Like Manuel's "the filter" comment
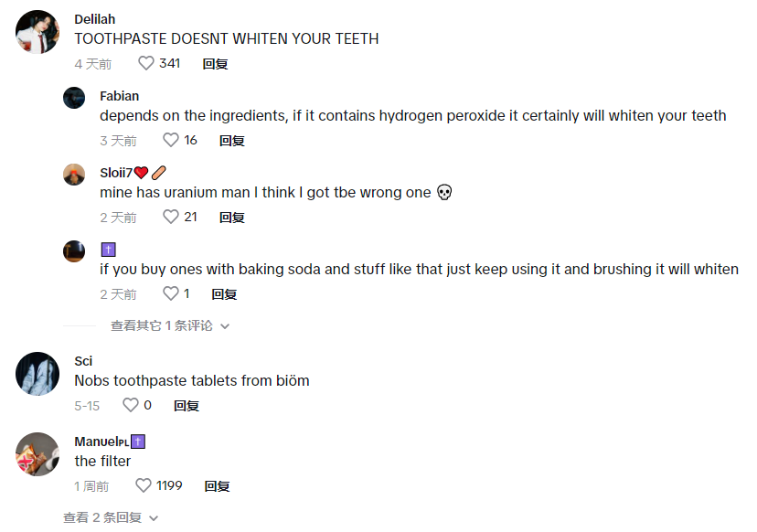 pos(144,486)
